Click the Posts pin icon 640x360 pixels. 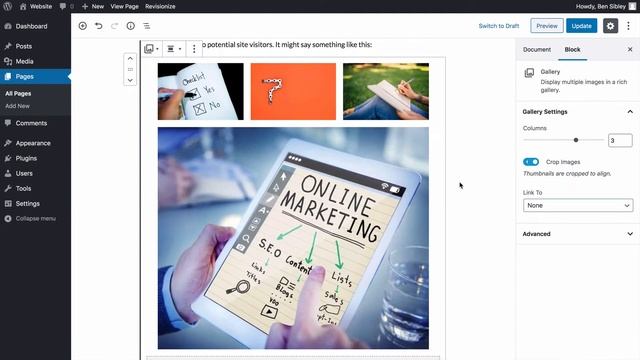(x=8, y=46)
